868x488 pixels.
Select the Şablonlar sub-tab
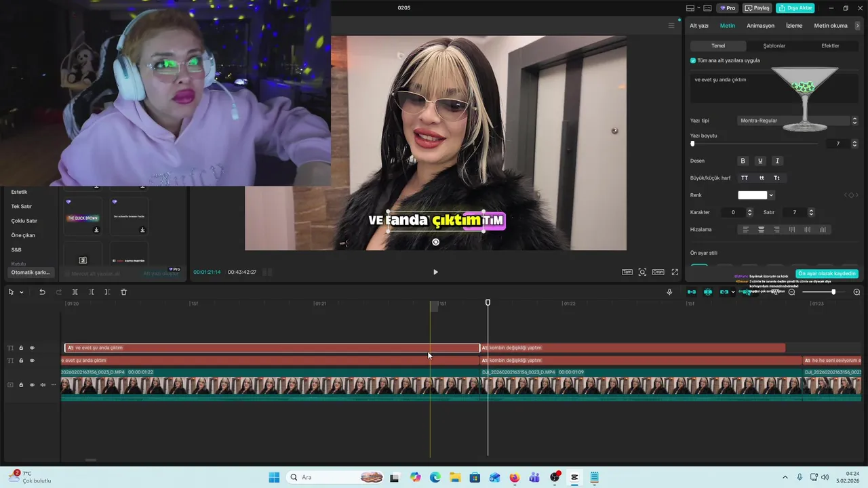774,46
